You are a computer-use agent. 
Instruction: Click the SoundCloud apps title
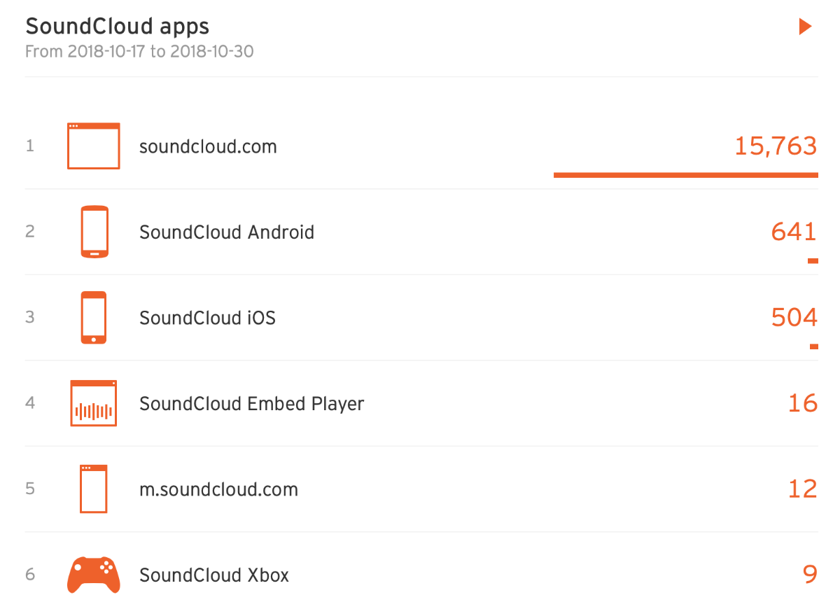117,26
